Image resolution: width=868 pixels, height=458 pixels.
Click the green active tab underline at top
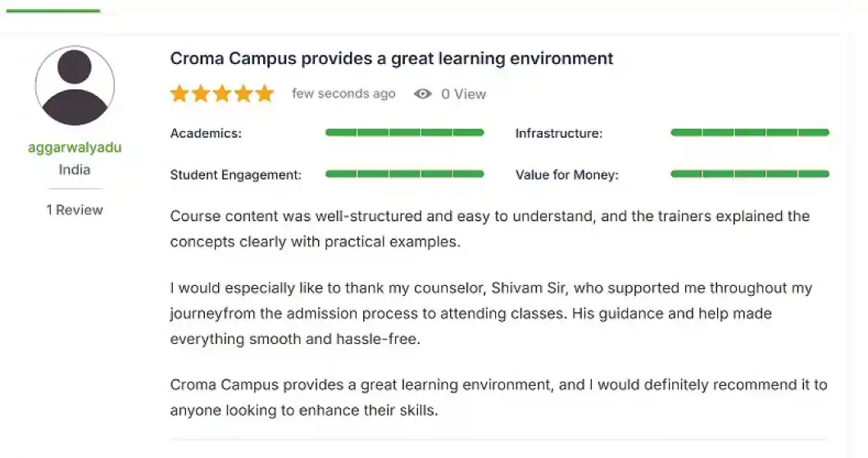click(52, 11)
